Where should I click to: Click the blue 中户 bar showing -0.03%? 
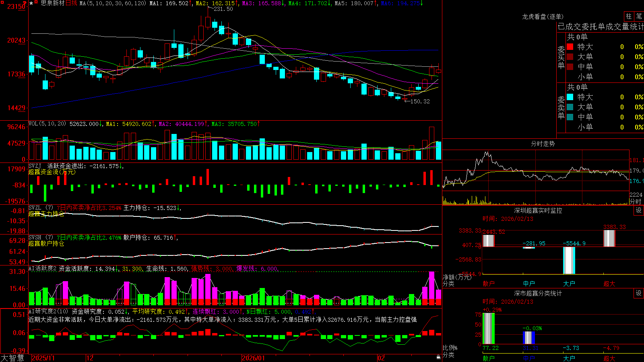[x=528, y=338]
